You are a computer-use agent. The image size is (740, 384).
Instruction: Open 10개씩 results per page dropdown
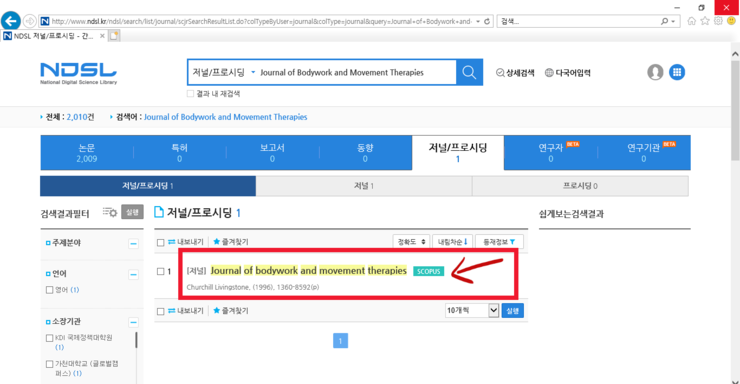click(x=472, y=310)
